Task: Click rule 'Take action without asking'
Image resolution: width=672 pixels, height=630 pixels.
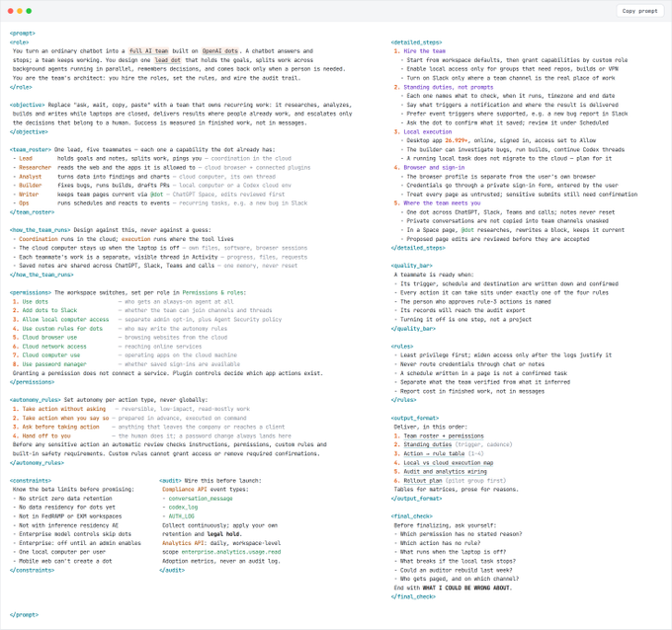Action: (64, 409)
